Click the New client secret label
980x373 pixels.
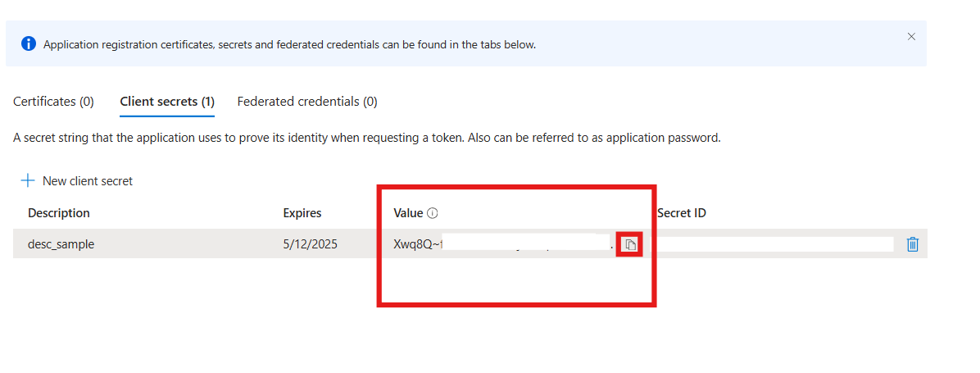coord(88,181)
